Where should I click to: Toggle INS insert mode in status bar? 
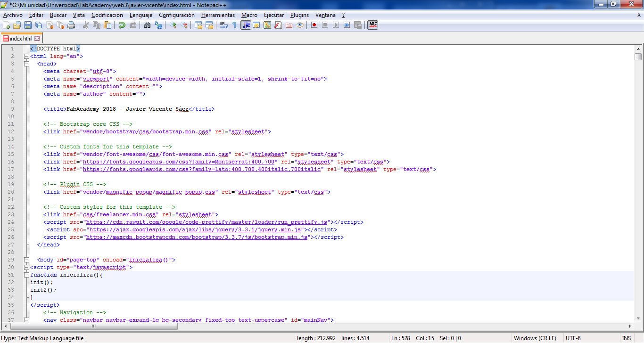[626, 338]
